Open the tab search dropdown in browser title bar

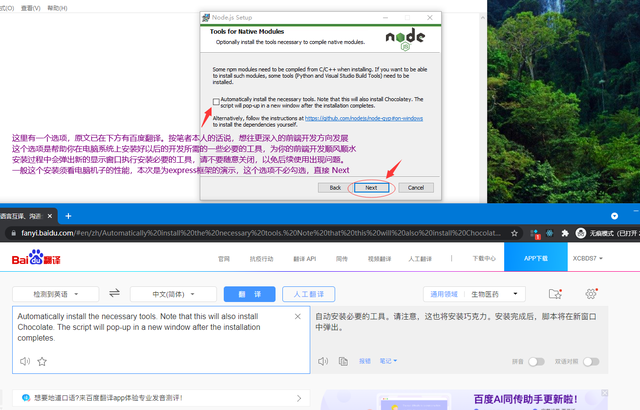[x=614, y=216]
